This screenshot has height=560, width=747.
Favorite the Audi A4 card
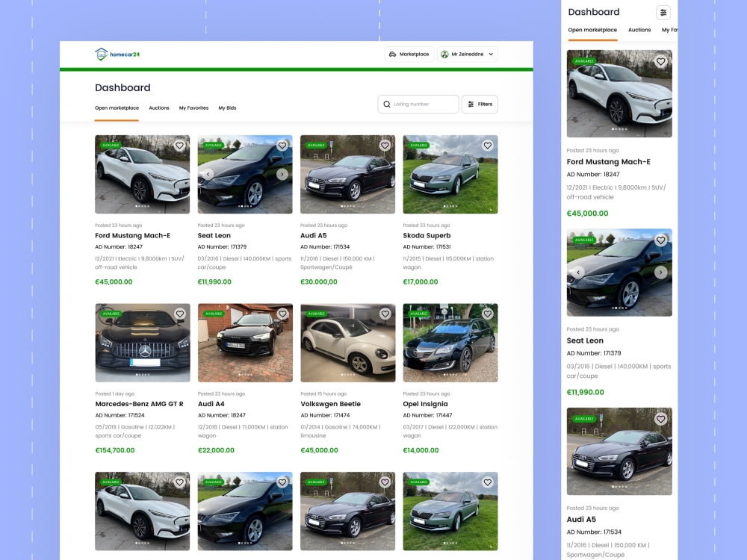(x=282, y=314)
